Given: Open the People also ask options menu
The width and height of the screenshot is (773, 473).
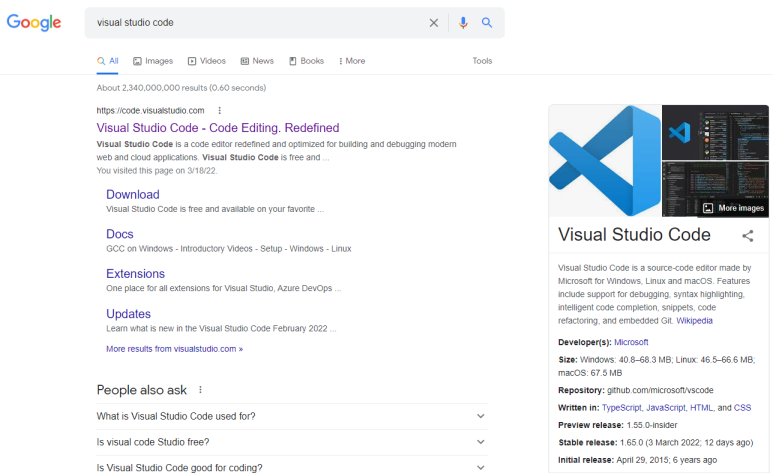Looking at the screenshot, I should pyautogui.click(x=200, y=390).
